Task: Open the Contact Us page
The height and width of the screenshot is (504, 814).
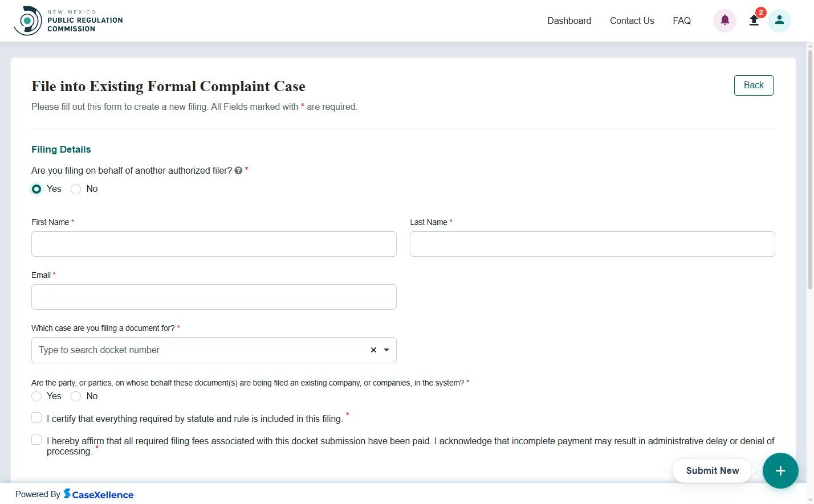Action: 632,21
